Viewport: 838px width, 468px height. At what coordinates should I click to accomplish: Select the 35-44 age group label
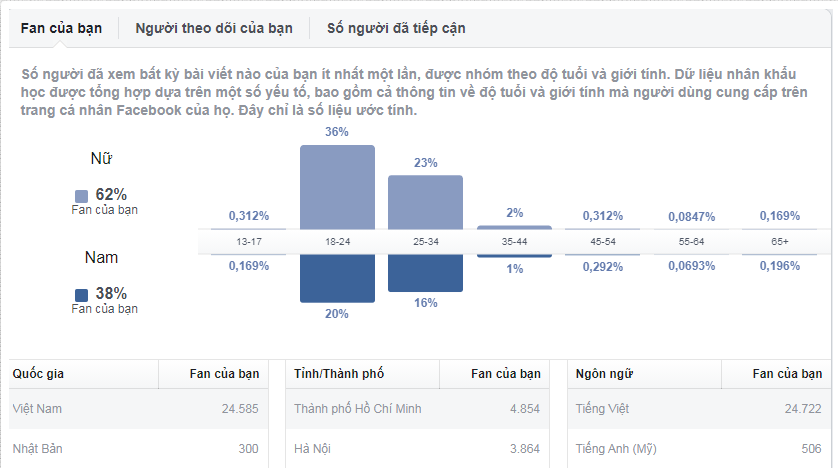(513, 242)
